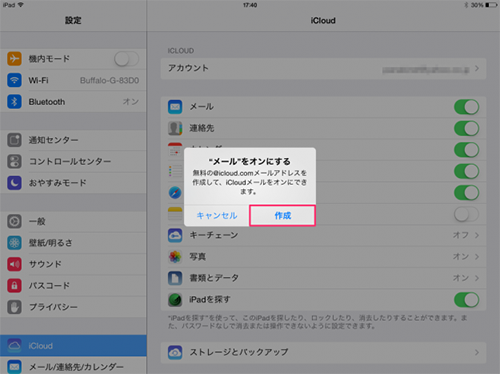Tap the Airplane mode icon
This screenshot has height=374, width=500.
(14, 59)
